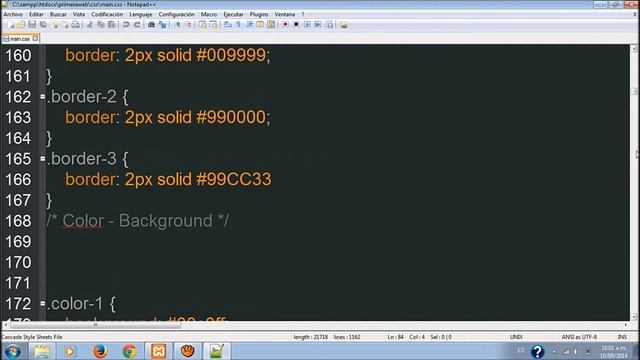Click the Close document toolbar icon

[55, 25]
